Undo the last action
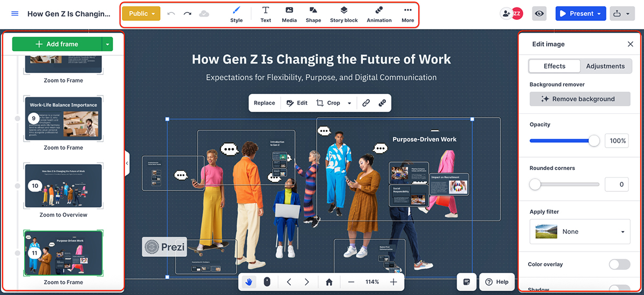This screenshot has height=295, width=644. click(x=171, y=13)
